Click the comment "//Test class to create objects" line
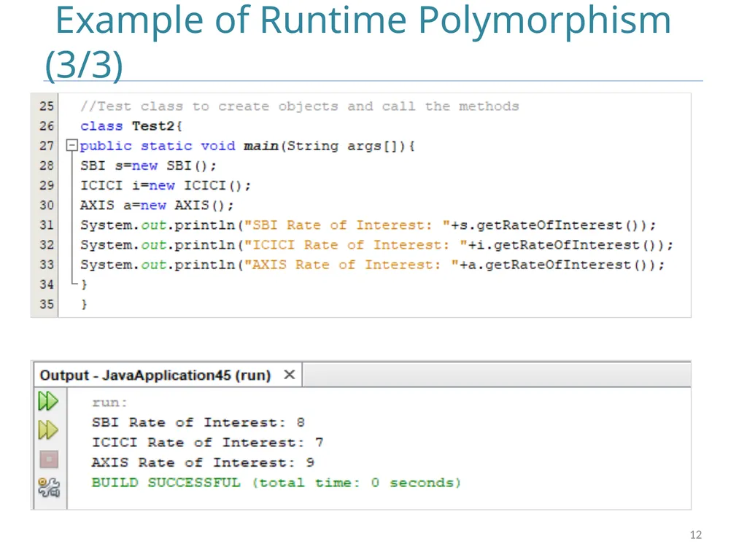 (x=300, y=106)
